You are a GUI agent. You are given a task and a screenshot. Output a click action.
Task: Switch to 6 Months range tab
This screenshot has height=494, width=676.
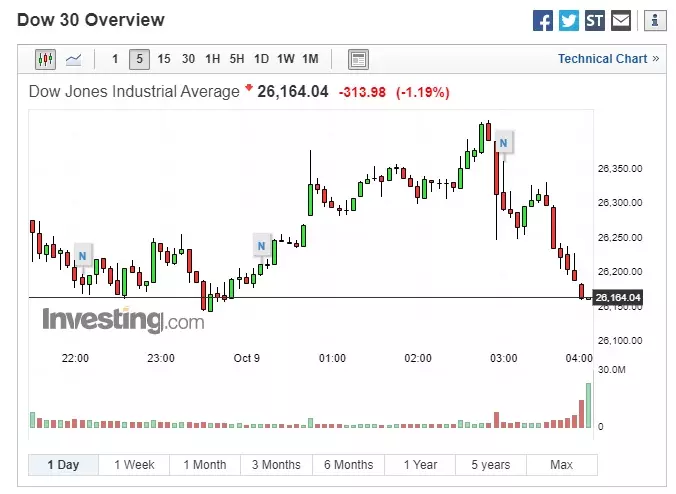point(348,465)
